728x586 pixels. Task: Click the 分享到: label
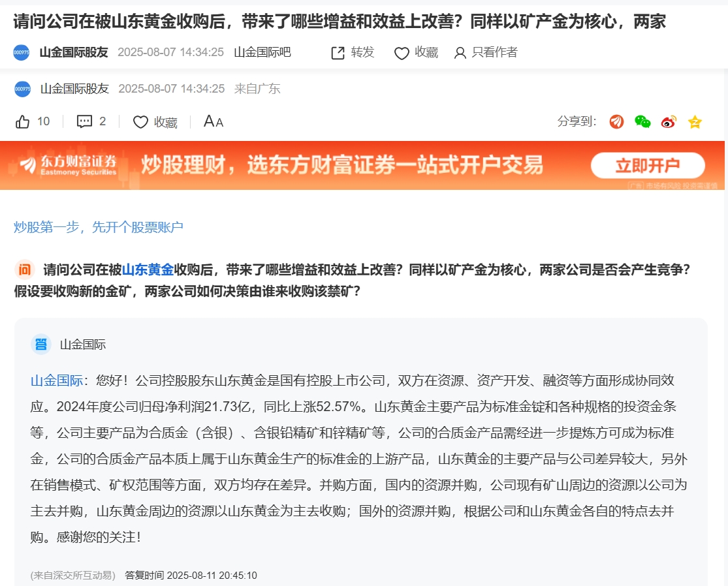point(577,121)
